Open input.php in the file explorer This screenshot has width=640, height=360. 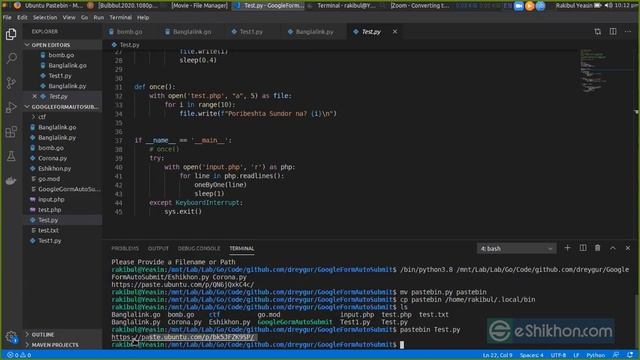point(51,200)
